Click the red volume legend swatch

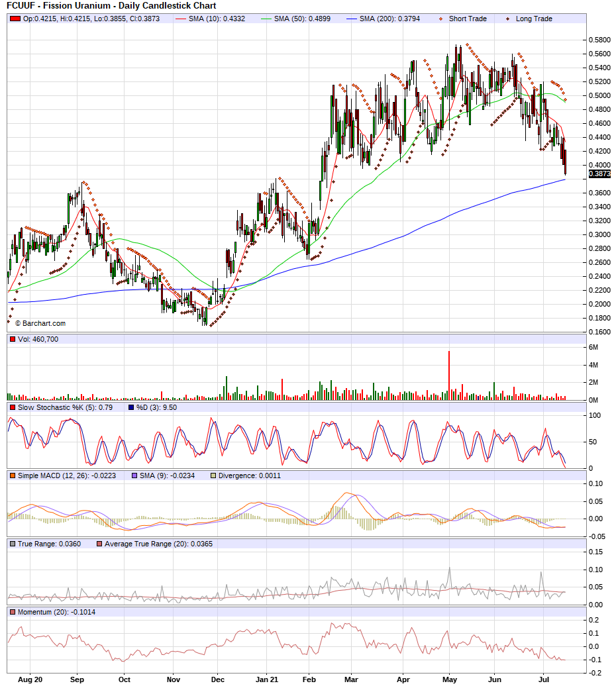click(x=13, y=339)
